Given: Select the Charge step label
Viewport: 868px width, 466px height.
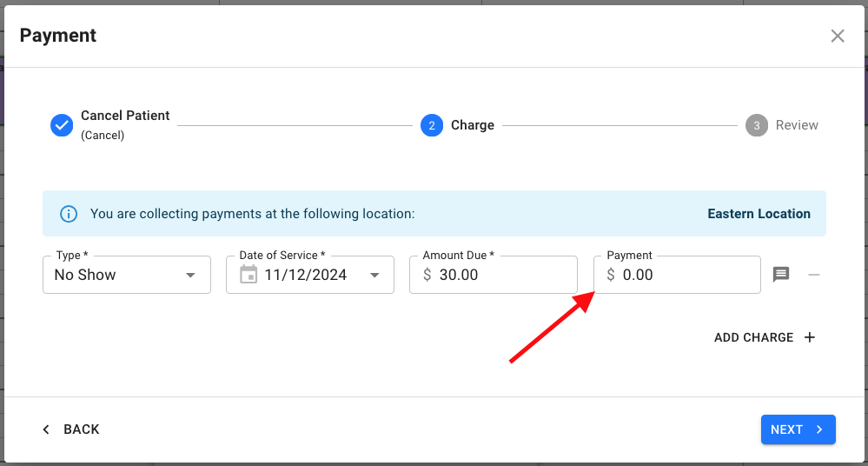Looking at the screenshot, I should point(473,125).
